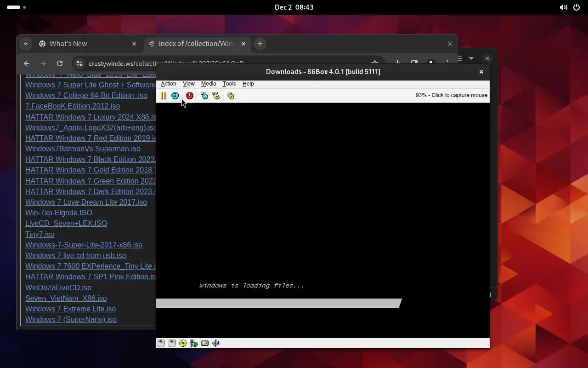The height and width of the screenshot is (368, 588).
Task: Open Windows7_Apple-LogoX32(arb+eng) link
Action: pyautogui.click(x=90, y=128)
